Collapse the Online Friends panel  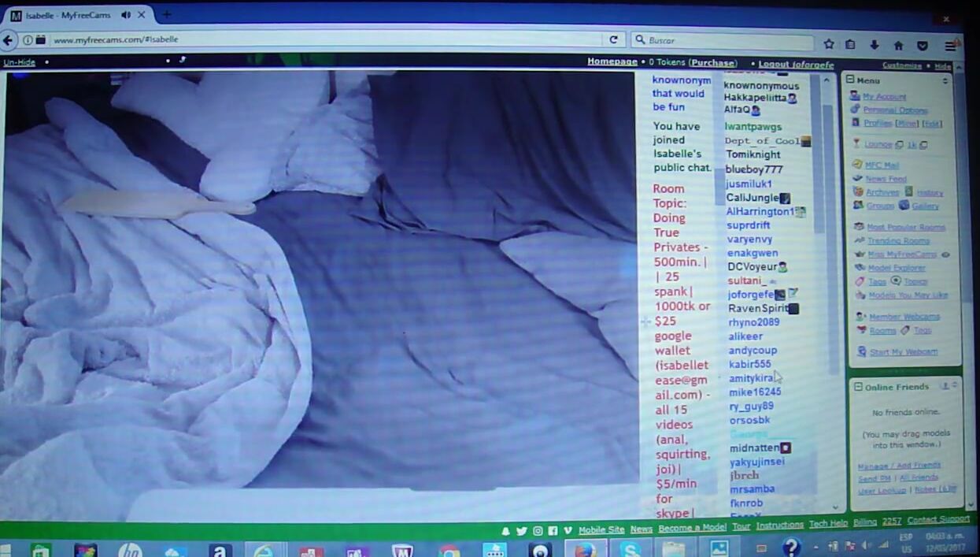point(857,387)
